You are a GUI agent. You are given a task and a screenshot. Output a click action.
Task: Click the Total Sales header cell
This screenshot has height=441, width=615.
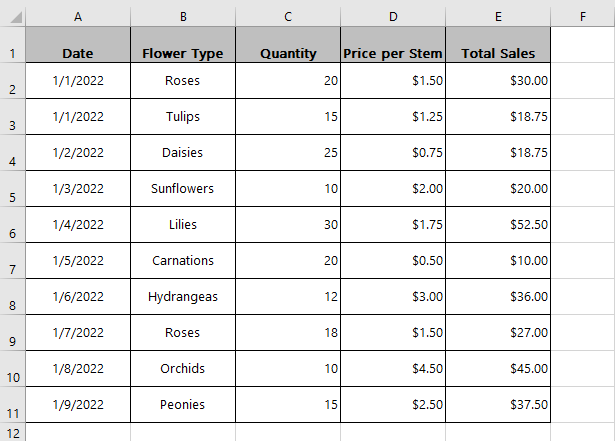[x=498, y=45]
